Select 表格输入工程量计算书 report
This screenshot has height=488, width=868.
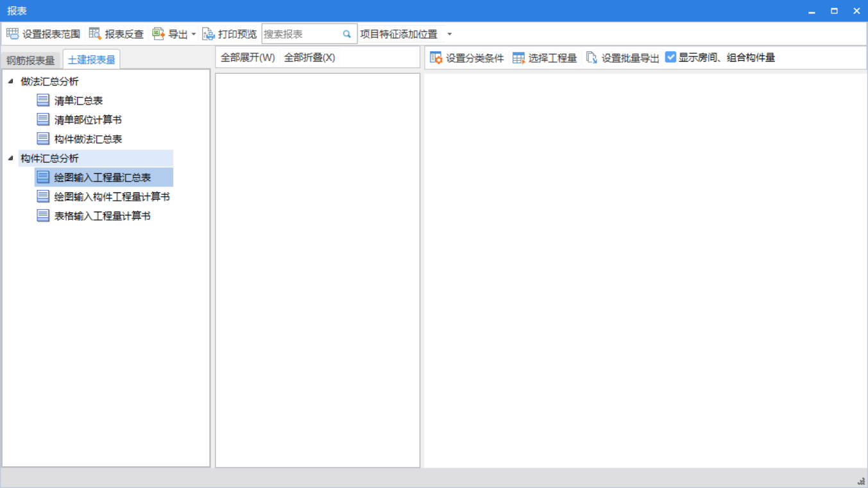pos(103,216)
